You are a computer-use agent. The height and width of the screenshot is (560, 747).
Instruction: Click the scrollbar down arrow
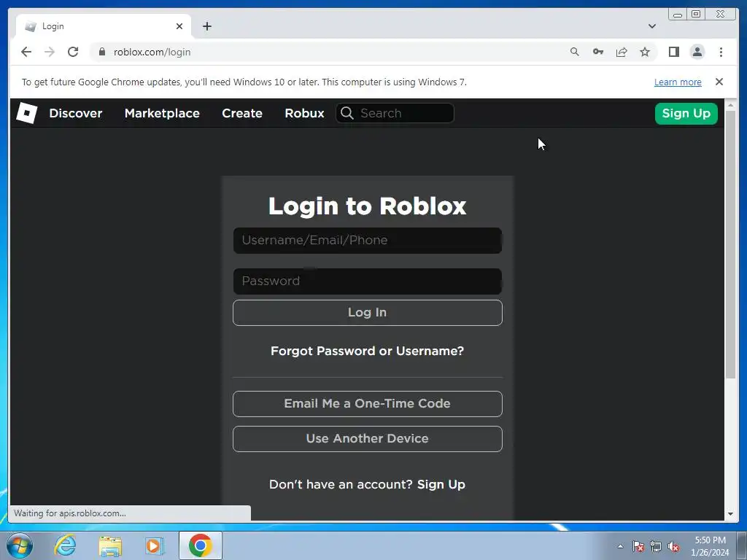coord(730,514)
